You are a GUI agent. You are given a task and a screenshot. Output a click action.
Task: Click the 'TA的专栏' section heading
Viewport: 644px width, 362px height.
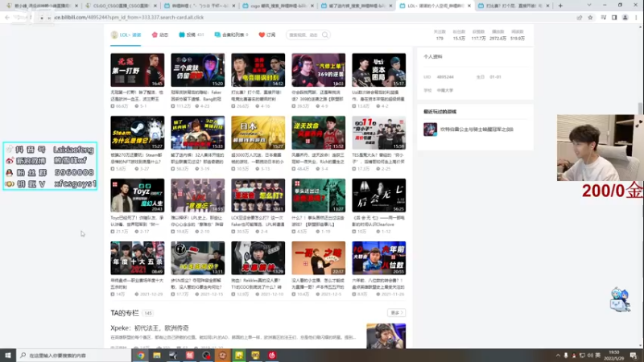pyautogui.click(x=125, y=313)
